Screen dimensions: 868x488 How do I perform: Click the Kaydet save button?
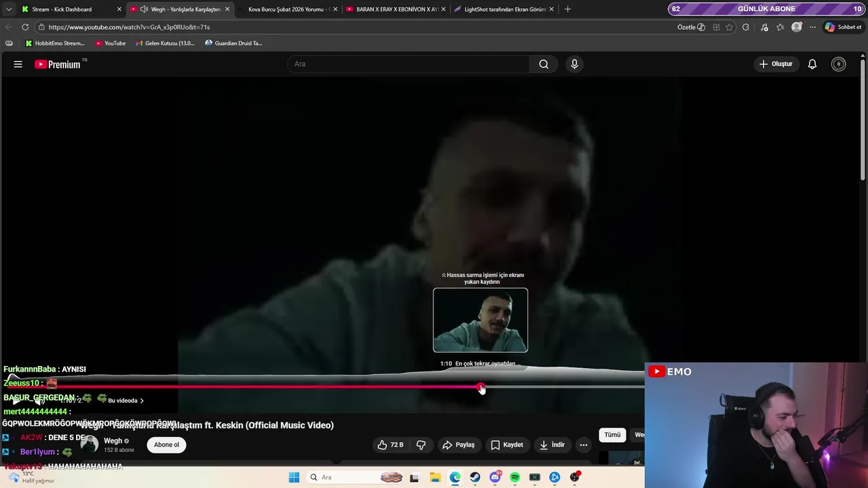(x=507, y=445)
